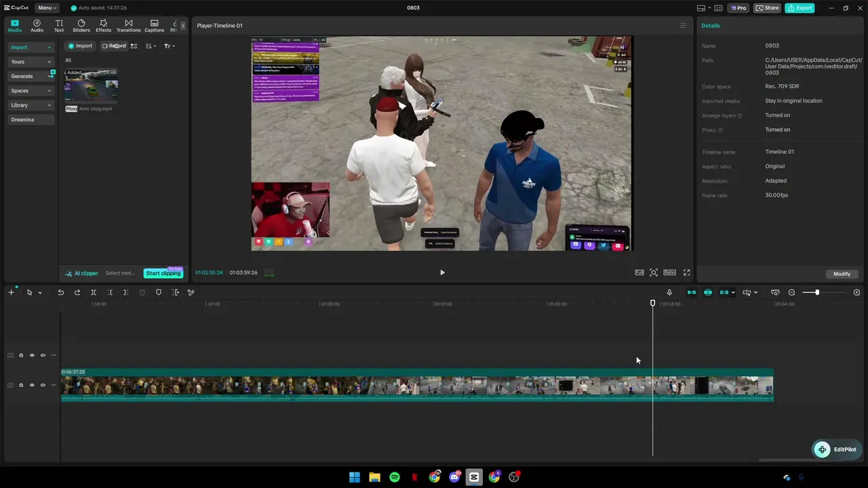The height and width of the screenshot is (488, 868).
Task: Delete left of playhead
Action: coord(110,292)
